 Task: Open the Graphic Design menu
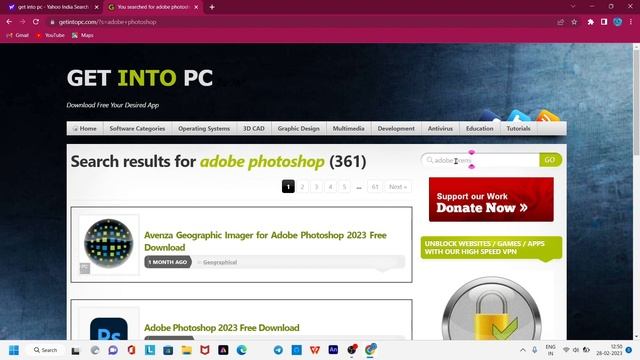click(x=298, y=128)
